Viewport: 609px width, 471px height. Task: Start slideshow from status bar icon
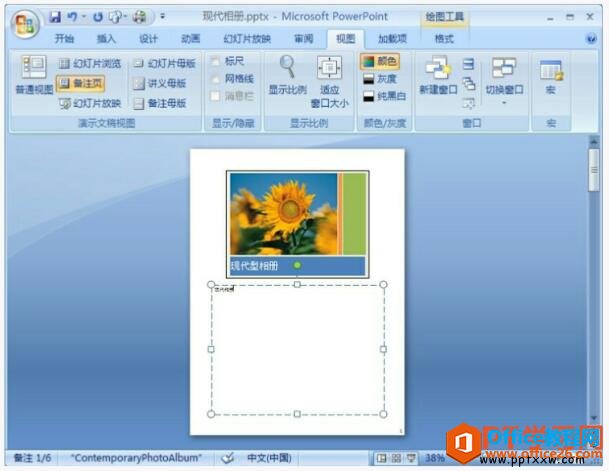pyautogui.click(x=411, y=458)
